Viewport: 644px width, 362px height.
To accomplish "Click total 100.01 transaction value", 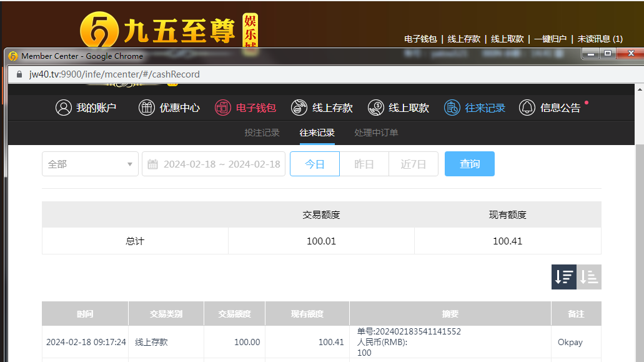I will (321, 241).
